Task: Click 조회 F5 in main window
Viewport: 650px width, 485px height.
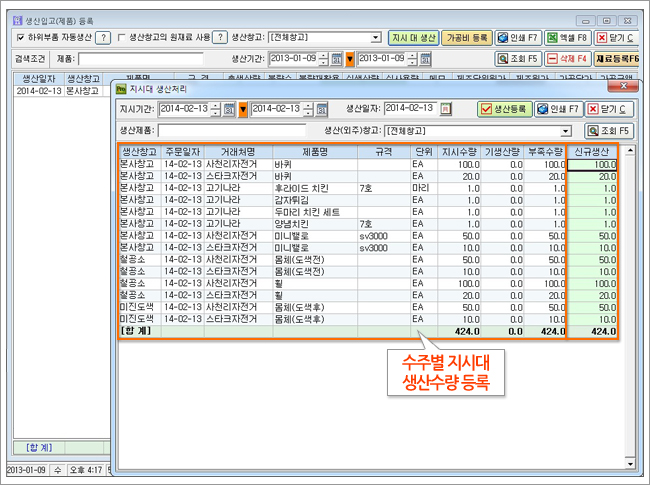Action: click(x=518, y=59)
